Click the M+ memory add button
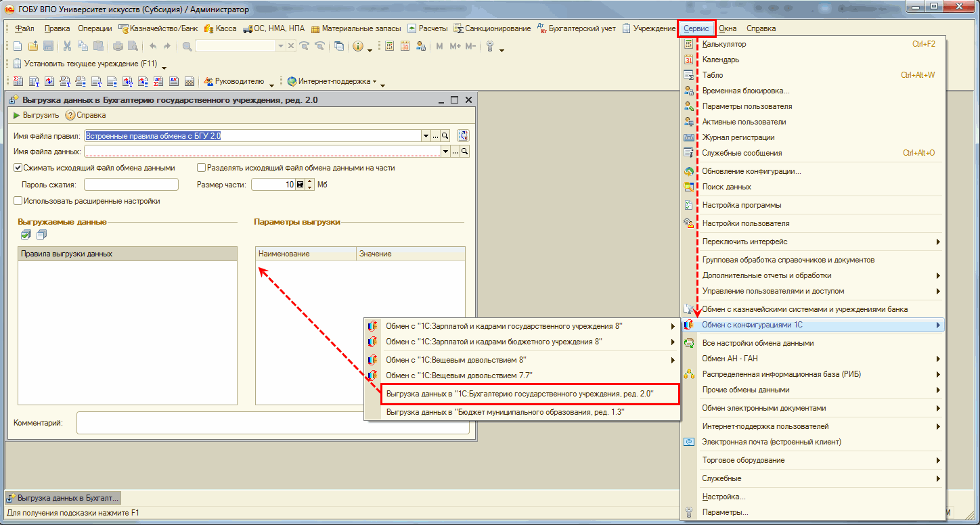The image size is (980, 525). (x=455, y=46)
